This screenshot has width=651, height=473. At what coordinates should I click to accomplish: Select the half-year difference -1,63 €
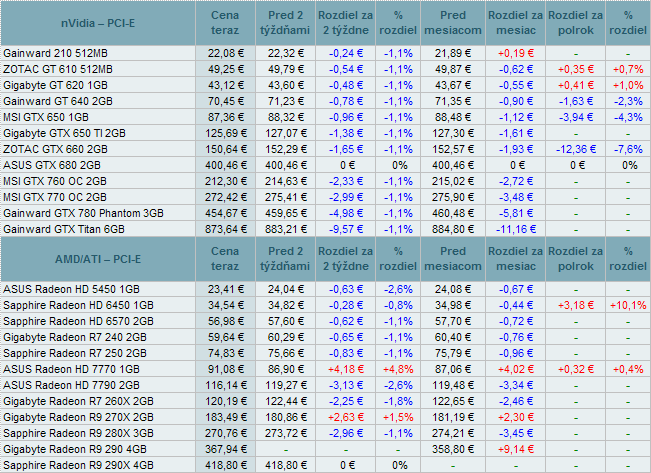coord(575,101)
